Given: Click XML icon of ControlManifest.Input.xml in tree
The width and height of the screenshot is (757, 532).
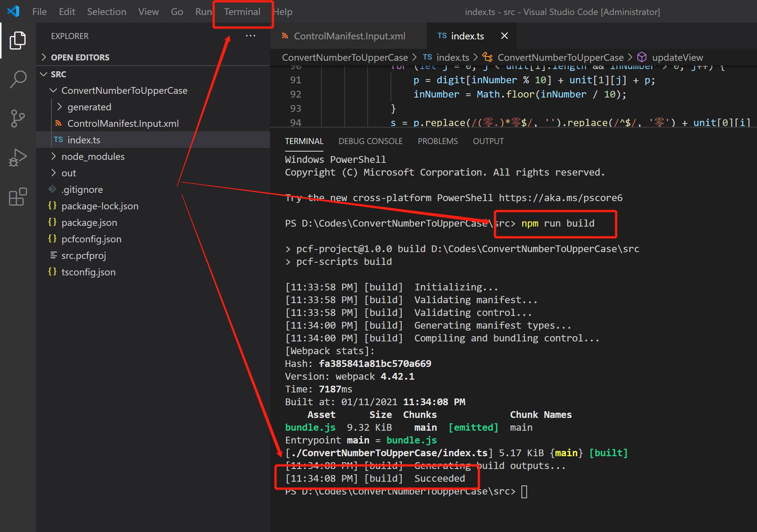Looking at the screenshot, I should (x=58, y=123).
